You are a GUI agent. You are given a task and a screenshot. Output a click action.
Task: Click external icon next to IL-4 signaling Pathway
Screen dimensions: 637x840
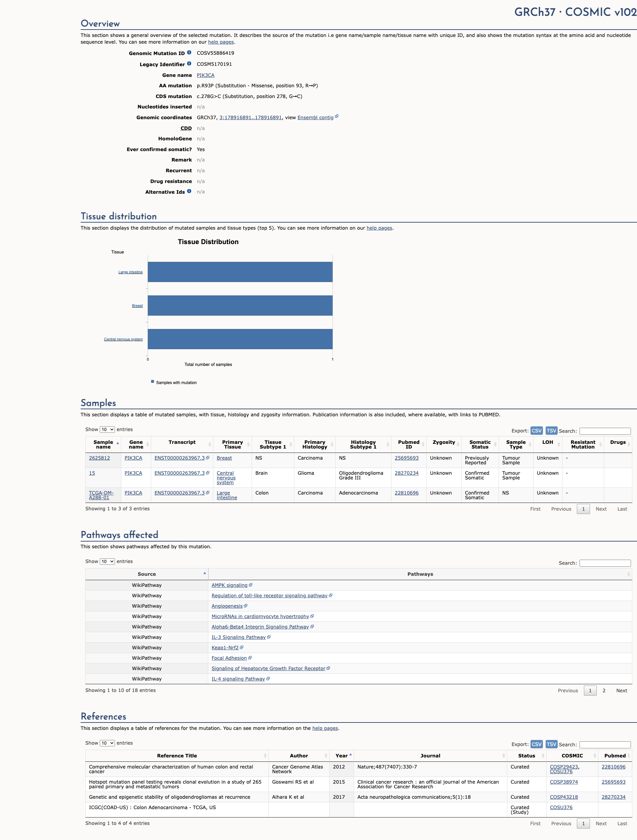tap(268, 679)
